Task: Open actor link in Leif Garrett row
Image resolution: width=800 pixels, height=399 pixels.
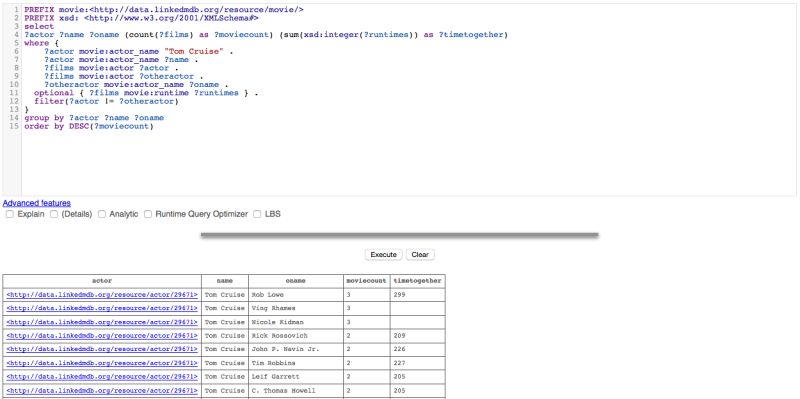Action: click(102, 377)
